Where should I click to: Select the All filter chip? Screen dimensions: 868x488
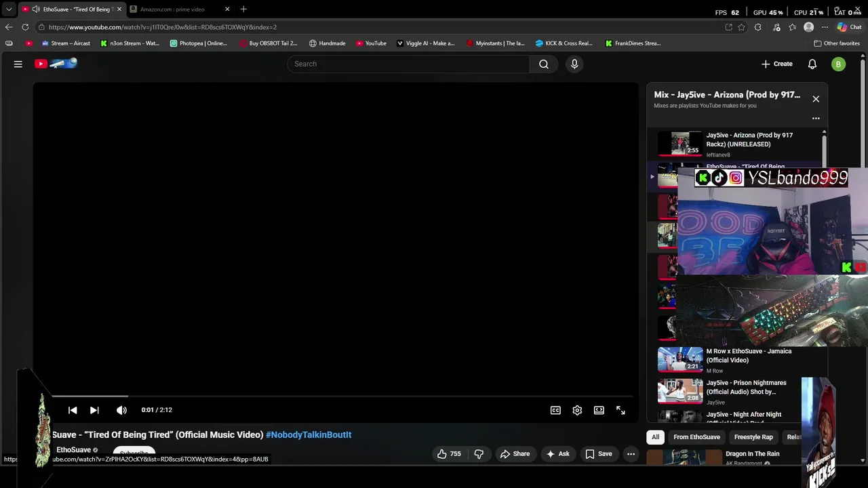click(x=655, y=437)
